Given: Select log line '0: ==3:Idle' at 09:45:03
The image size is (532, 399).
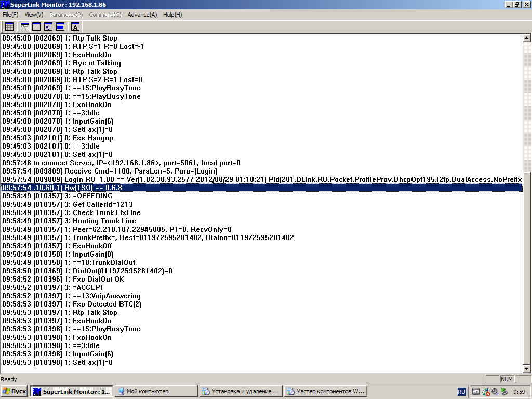Looking at the screenshot, I should click(262, 146).
